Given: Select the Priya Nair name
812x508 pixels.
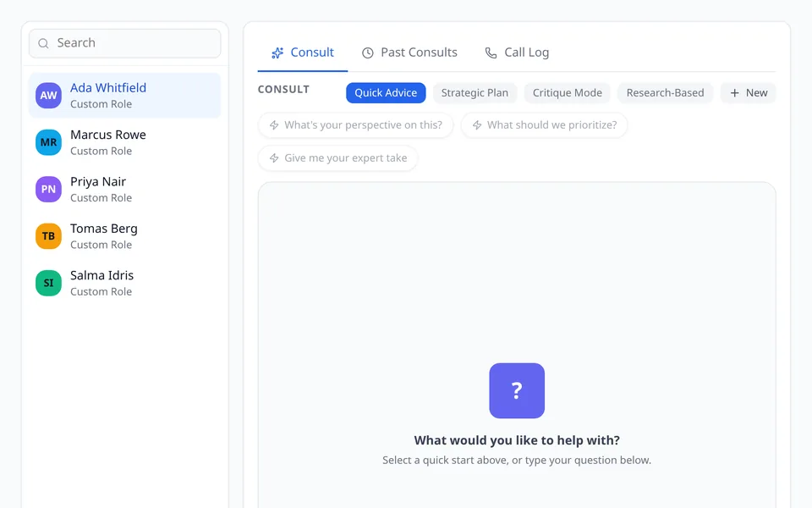Looking at the screenshot, I should 98,182.
